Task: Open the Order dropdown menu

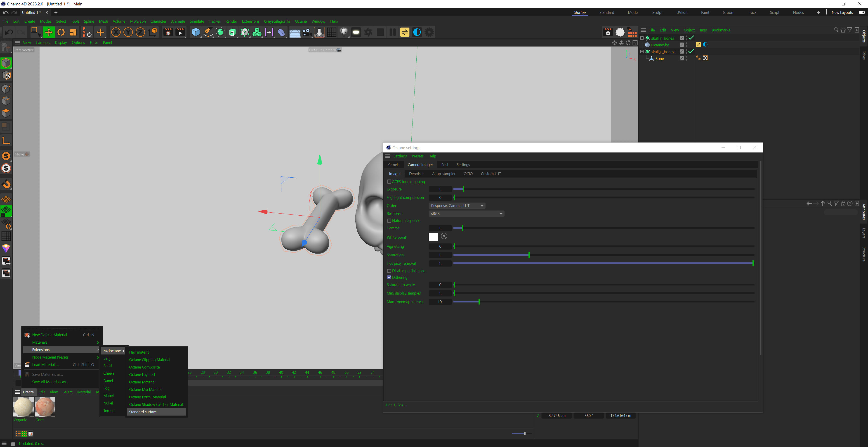Action: 457,206
